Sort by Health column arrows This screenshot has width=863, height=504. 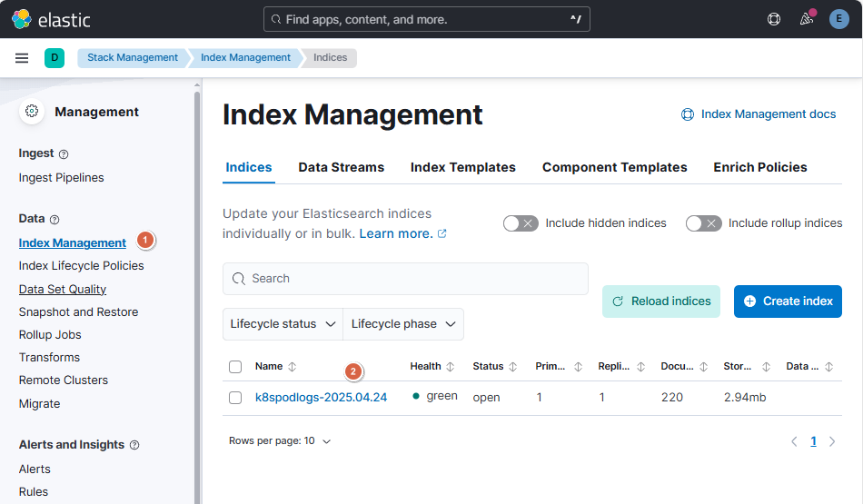click(451, 367)
